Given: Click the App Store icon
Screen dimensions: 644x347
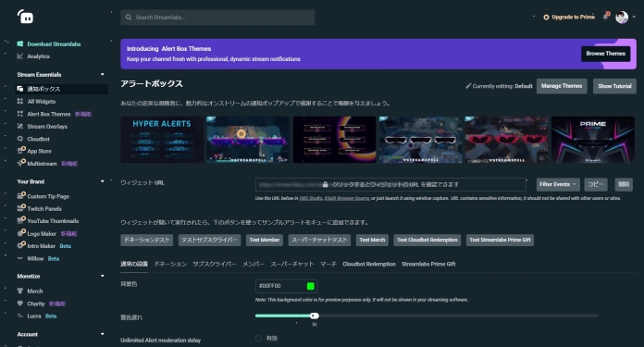Looking at the screenshot, I should click(x=21, y=150).
